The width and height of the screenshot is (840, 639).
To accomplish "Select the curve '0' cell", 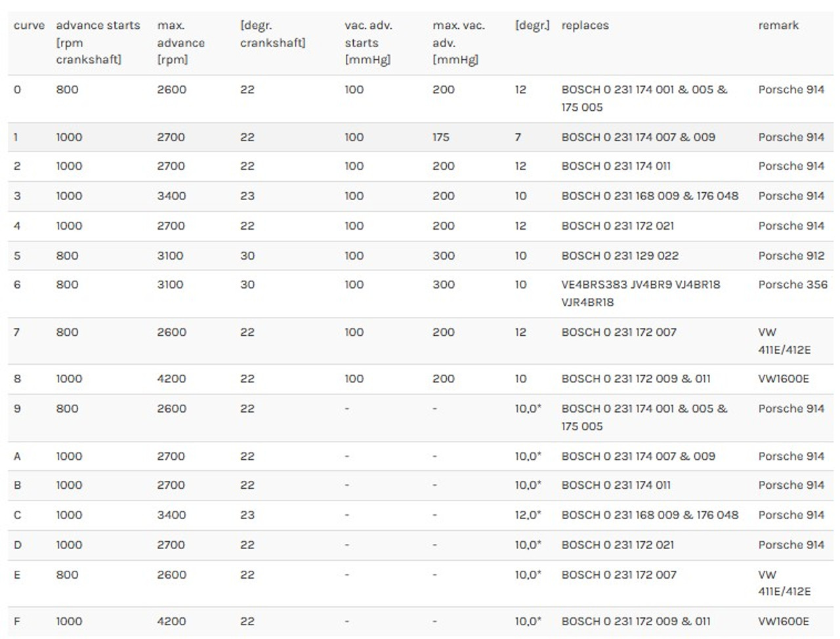I will click(17, 90).
